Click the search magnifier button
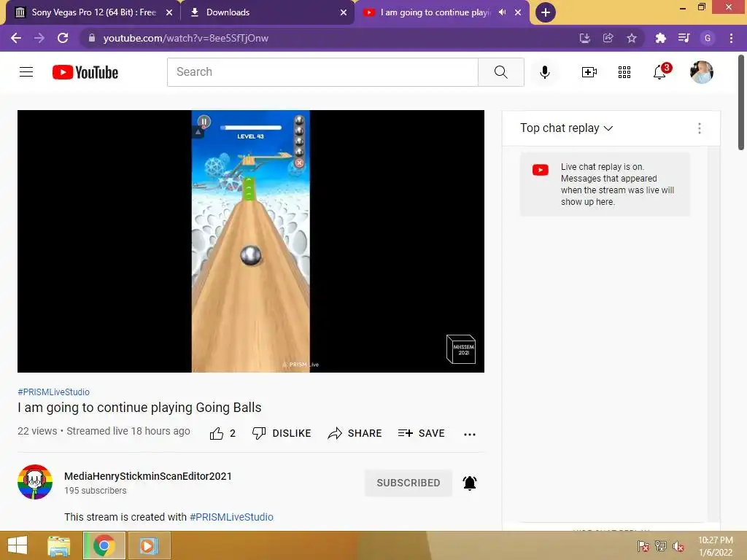 click(500, 72)
